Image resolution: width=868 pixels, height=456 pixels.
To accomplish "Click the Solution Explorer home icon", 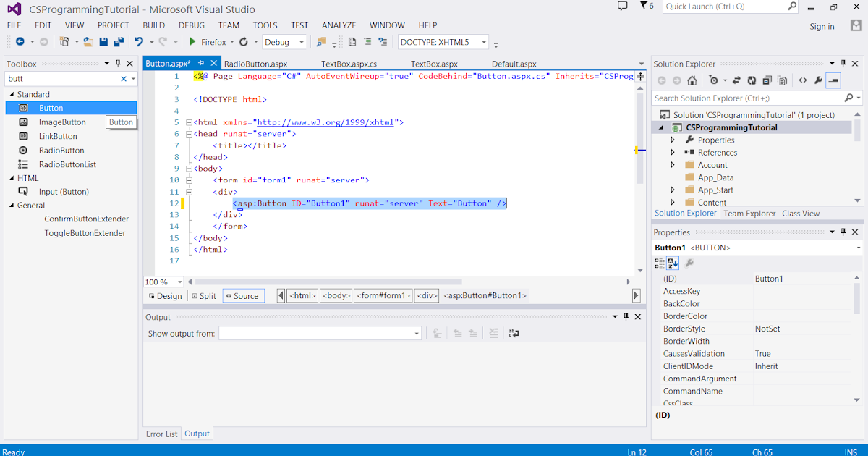I will click(692, 80).
